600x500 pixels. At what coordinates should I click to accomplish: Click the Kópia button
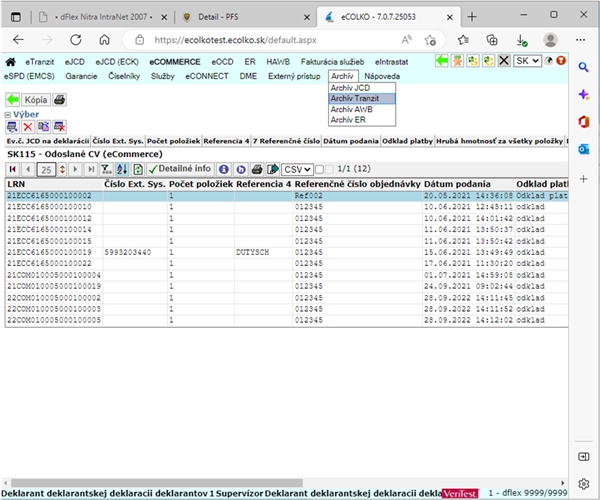[x=36, y=100]
